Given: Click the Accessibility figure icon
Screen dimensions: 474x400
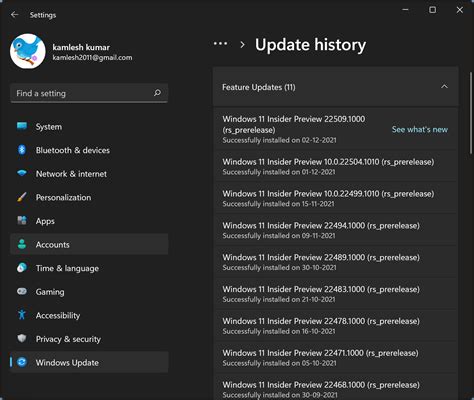Looking at the screenshot, I should pyautogui.click(x=22, y=315).
